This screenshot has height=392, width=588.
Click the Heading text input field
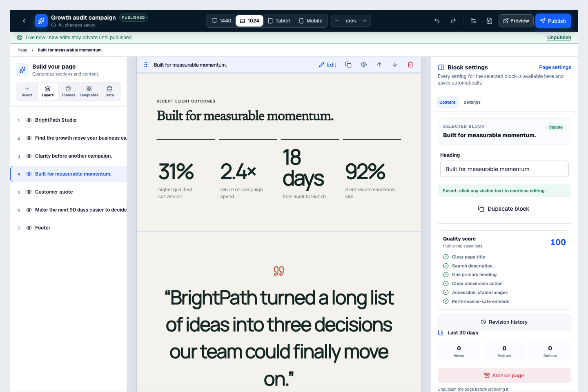[504, 169]
